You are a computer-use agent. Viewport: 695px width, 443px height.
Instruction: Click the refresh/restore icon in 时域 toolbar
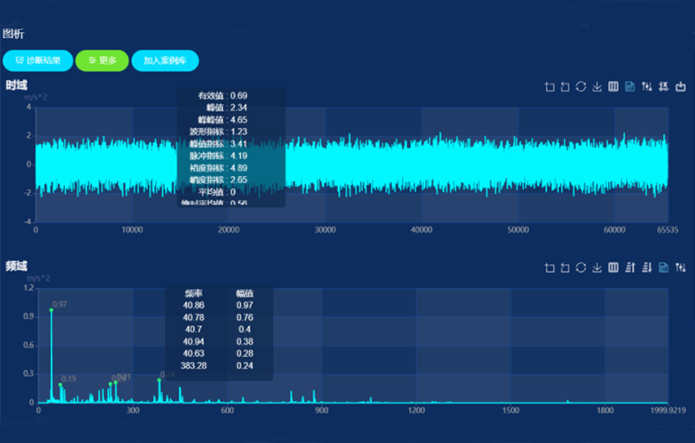point(581,87)
